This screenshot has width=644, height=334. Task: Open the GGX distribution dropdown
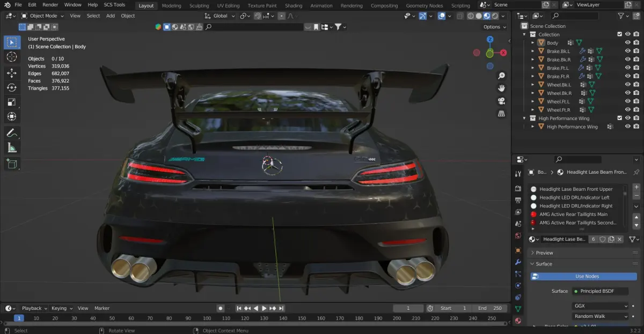point(601,306)
